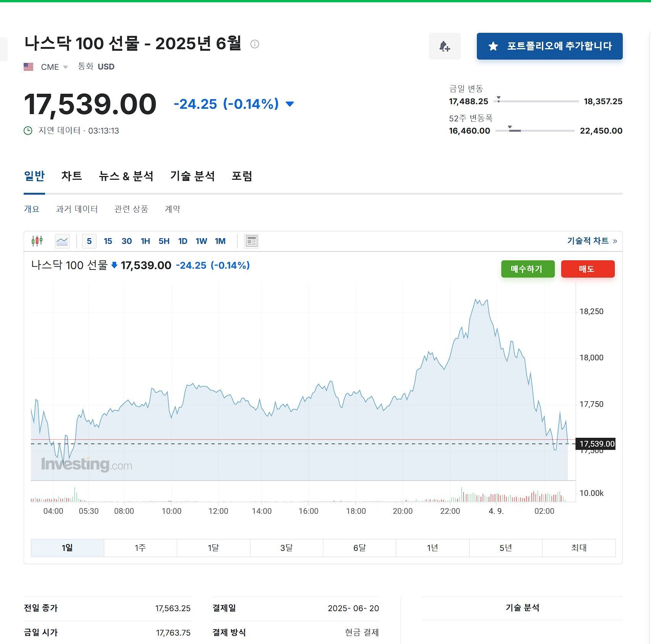The height and width of the screenshot is (644, 651).
Task: Click the US flag icon
Action: (x=29, y=67)
